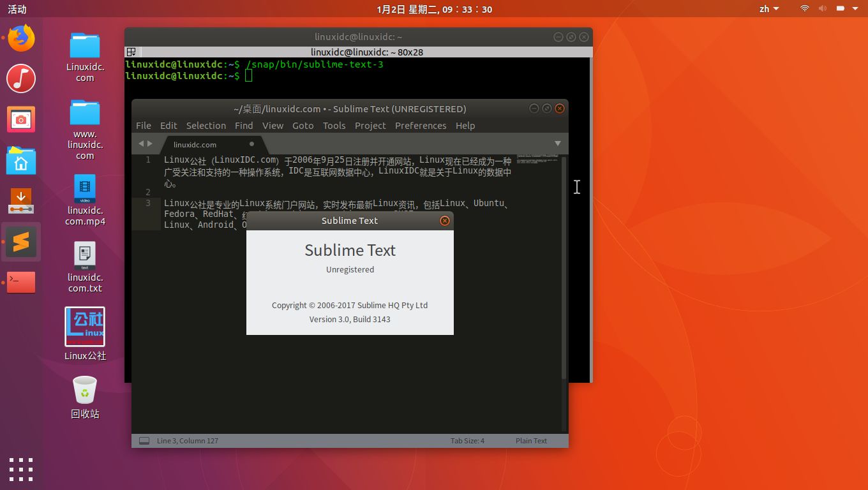The height and width of the screenshot is (490, 868).
Task: Open Tab Size: 4 selector
Action: pos(467,441)
